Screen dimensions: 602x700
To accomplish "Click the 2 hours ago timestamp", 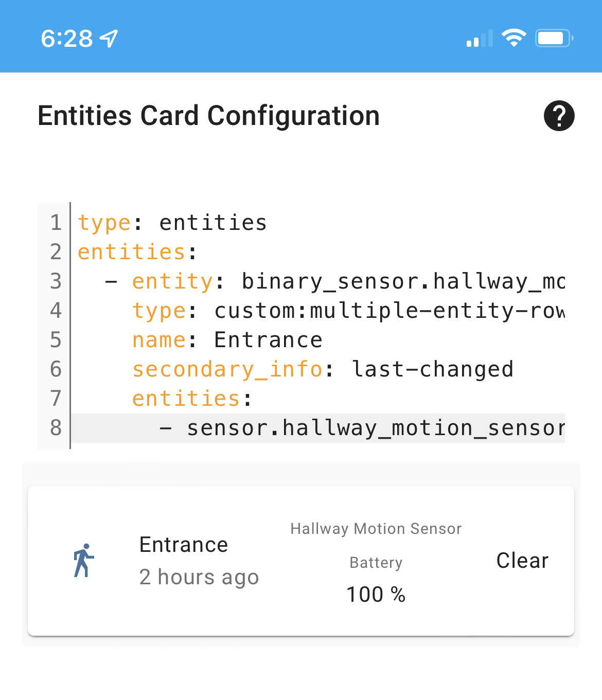I will pos(200,577).
